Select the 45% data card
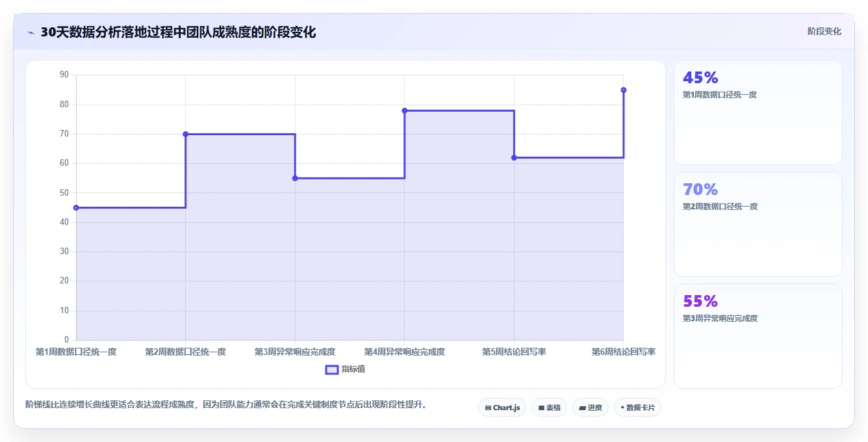Screen dimensions: 868x442 tap(758, 112)
